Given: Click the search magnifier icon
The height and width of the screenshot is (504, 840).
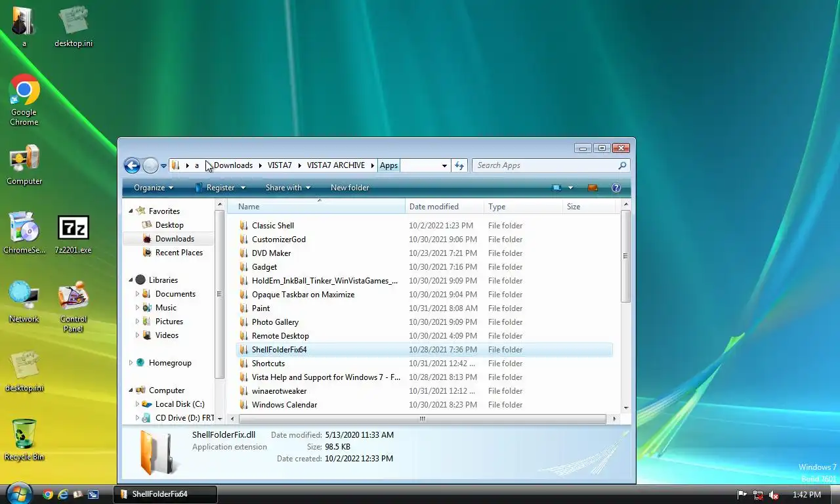Looking at the screenshot, I should tap(622, 165).
